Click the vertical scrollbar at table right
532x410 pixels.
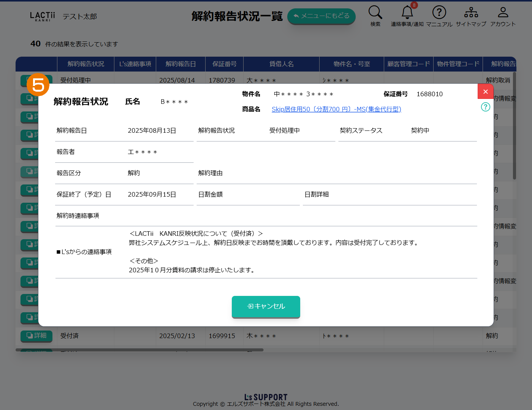click(515, 126)
